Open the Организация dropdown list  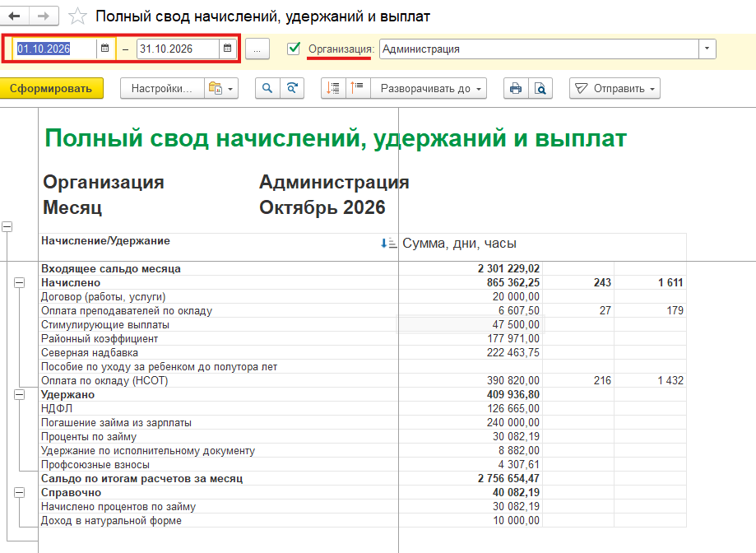pyautogui.click(x=707, y=49)
